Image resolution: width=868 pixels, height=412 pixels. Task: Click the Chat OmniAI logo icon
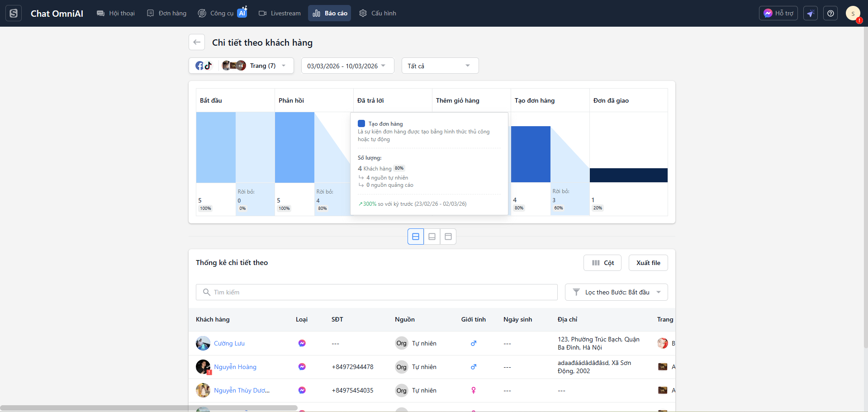click(14, 13)
